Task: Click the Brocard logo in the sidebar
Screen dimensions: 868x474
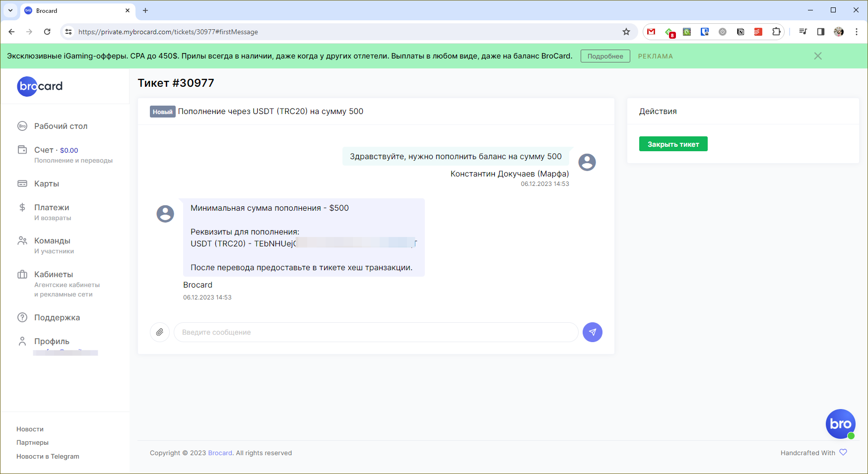Action: 40,86
